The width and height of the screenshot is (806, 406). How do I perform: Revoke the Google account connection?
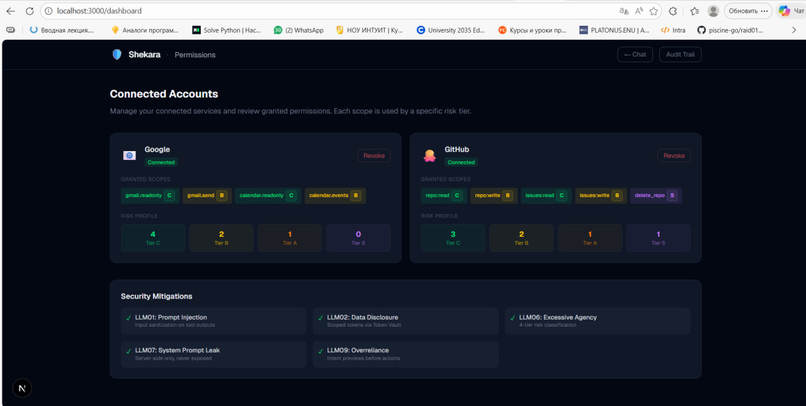click(x=374, y=156)
